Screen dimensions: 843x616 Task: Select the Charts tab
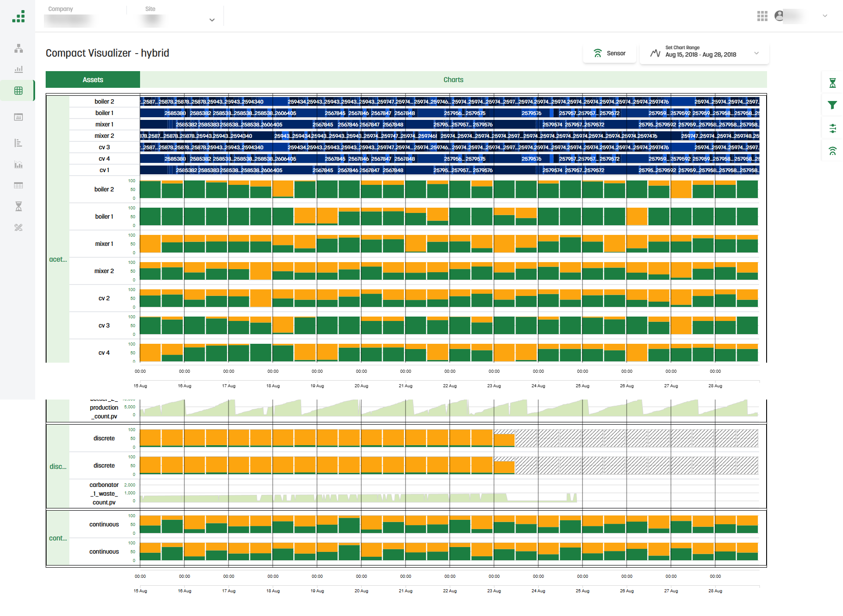(x=453, y=79)
